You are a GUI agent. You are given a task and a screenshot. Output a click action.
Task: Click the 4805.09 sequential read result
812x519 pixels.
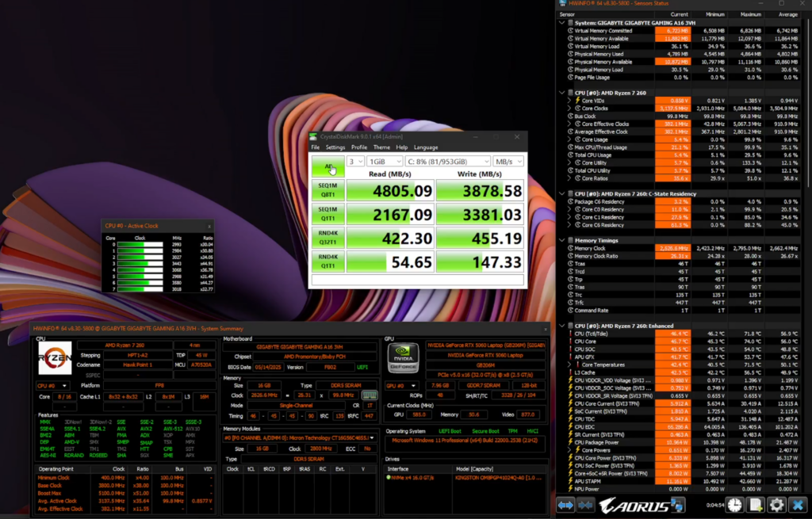[390, 190]
